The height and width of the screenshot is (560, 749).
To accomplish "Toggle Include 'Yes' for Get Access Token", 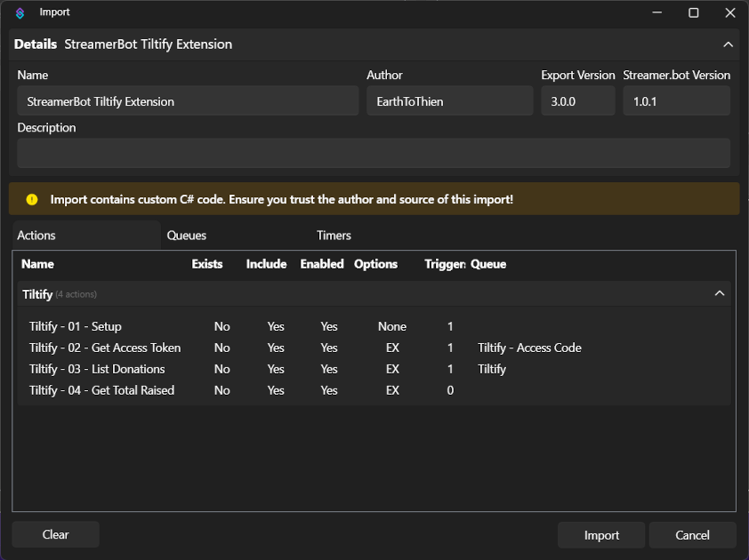I will click(276, 348).
